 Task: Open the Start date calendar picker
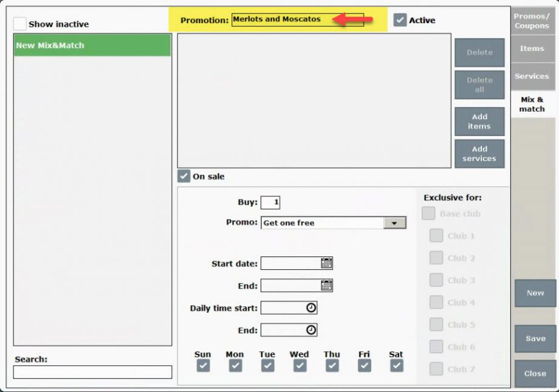[326, 263]
